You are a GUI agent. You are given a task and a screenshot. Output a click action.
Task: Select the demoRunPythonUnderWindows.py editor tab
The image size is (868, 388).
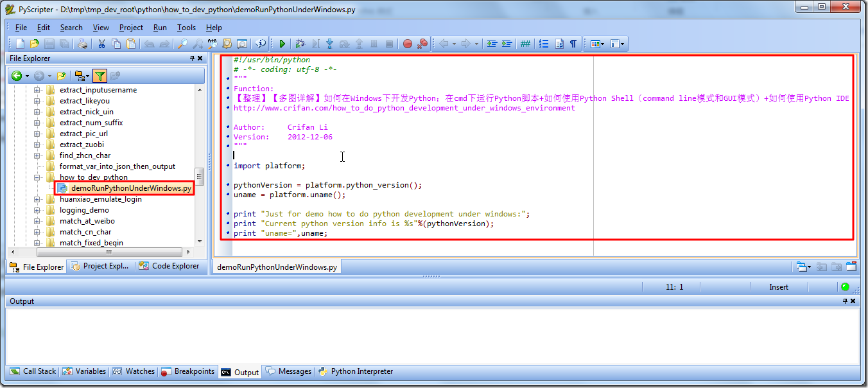(277, 267)
